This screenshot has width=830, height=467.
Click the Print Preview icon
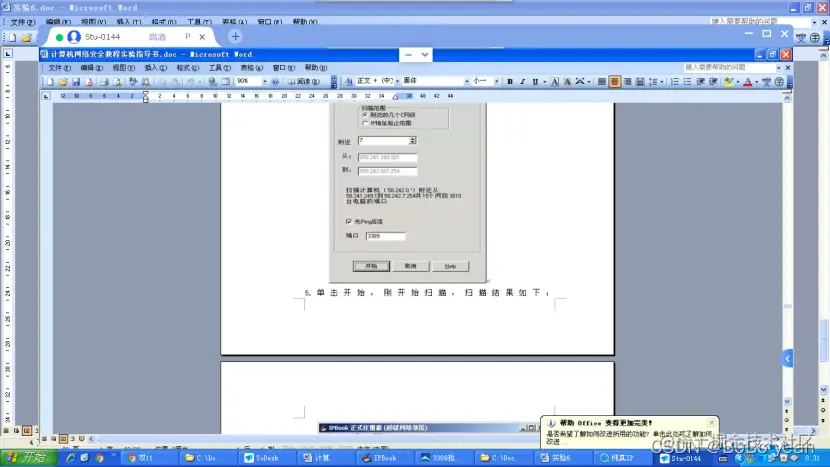(117, 82)
